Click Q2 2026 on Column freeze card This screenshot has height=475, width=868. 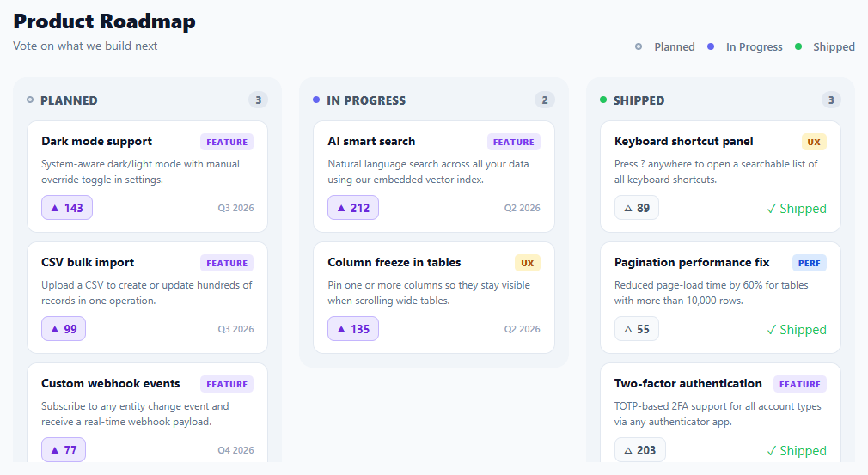(522, 329)
